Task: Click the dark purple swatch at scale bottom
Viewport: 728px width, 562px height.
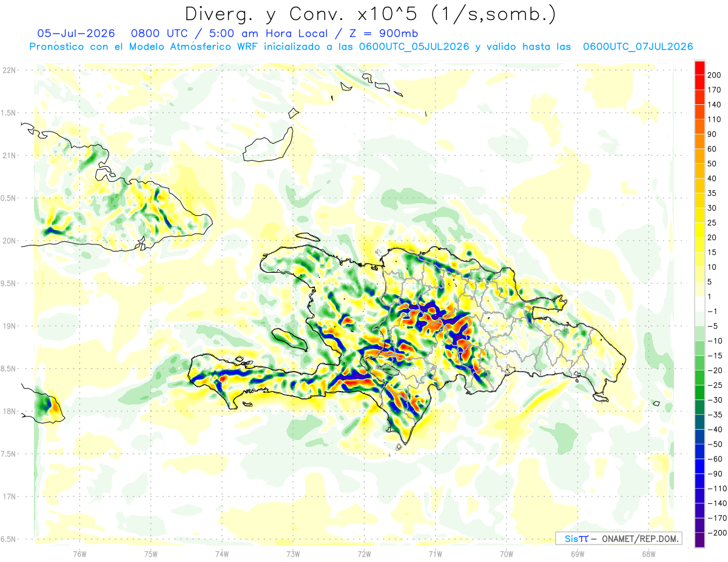Action: 699,540
